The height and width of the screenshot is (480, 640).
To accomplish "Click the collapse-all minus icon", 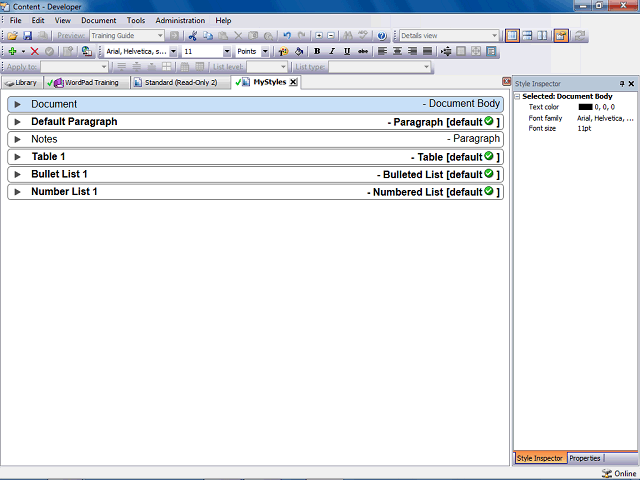I will click(331, 36).
